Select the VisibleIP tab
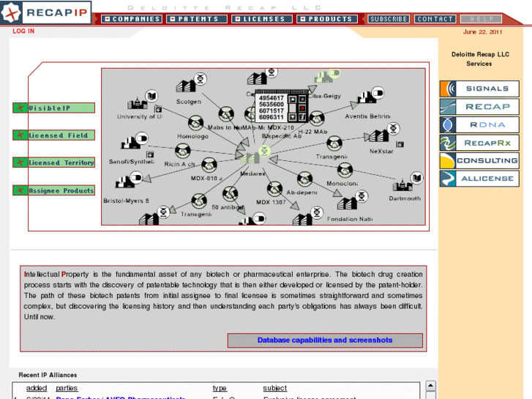 point(53,108)
